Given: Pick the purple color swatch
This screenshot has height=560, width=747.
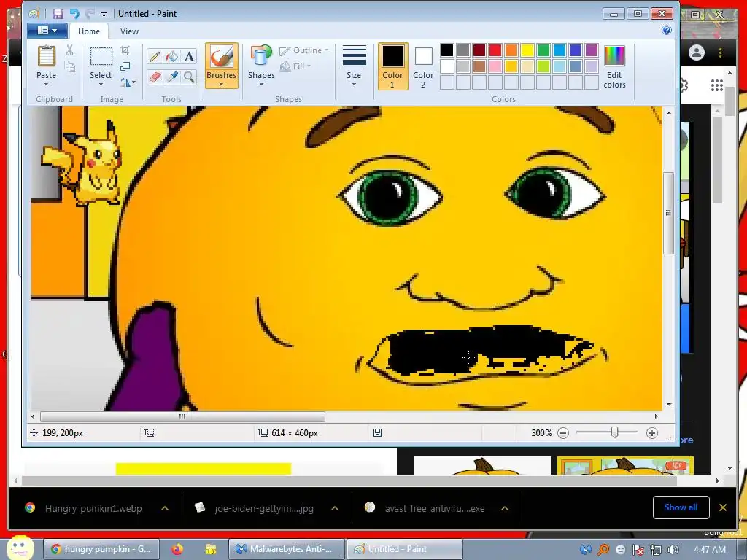Looking at the screenshot, I should (592, 50).
